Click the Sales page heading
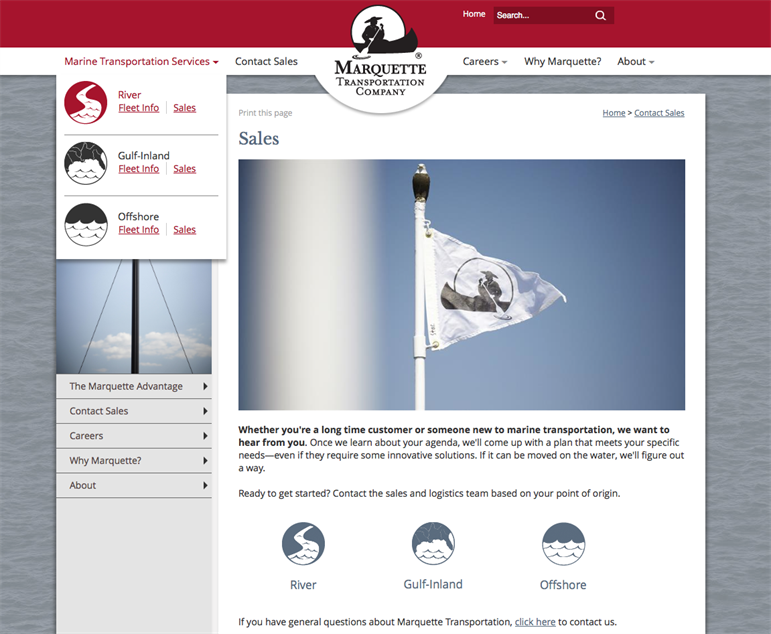 tap(259, 138)
